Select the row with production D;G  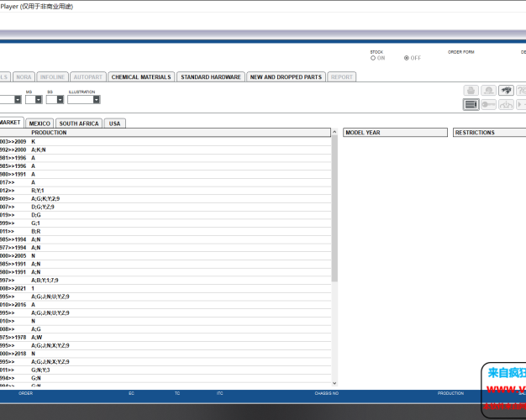click(x=166, y=215)
